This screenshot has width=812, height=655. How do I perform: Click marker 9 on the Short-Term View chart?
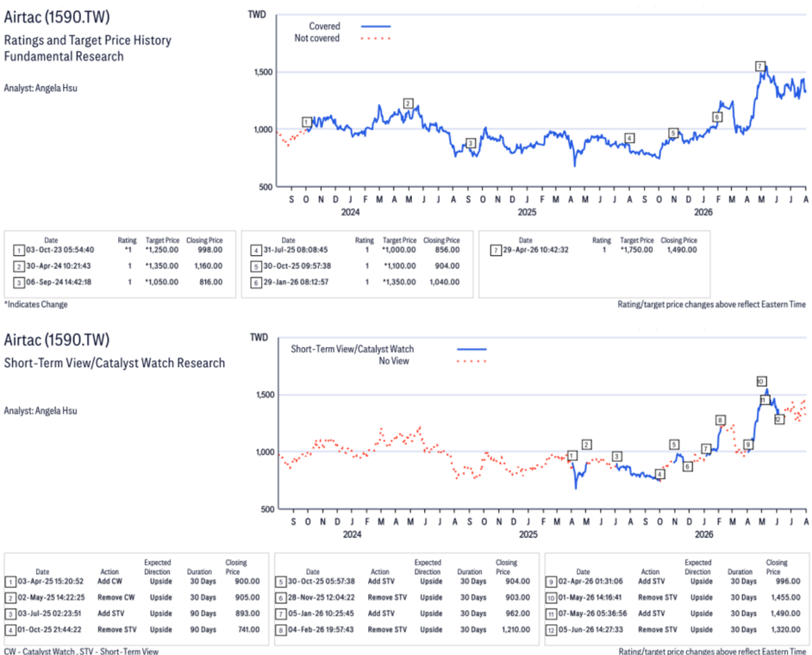click(748, 444)
